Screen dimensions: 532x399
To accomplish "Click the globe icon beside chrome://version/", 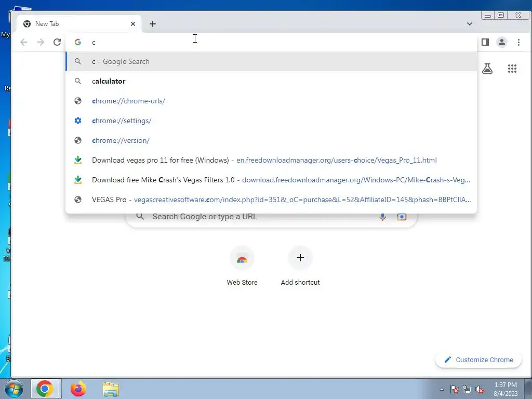I will (78, 140).
